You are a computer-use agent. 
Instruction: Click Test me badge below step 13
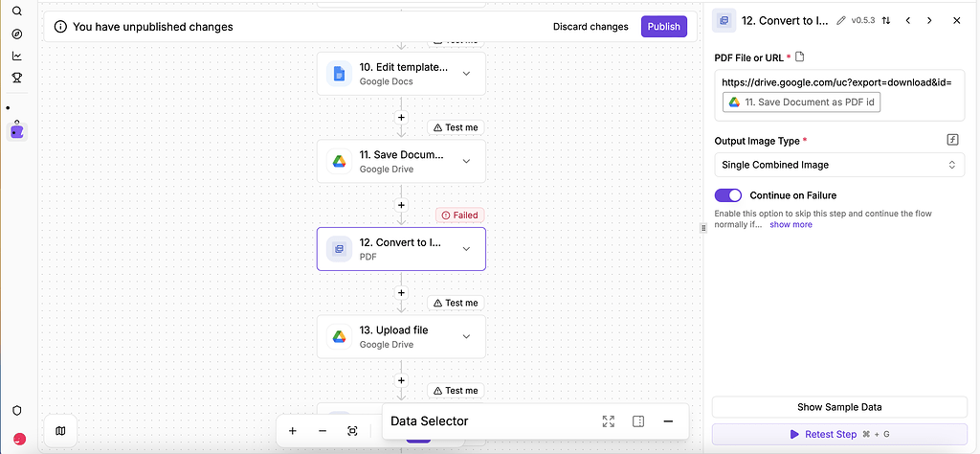pyautogui.click(x=456, y=390)
